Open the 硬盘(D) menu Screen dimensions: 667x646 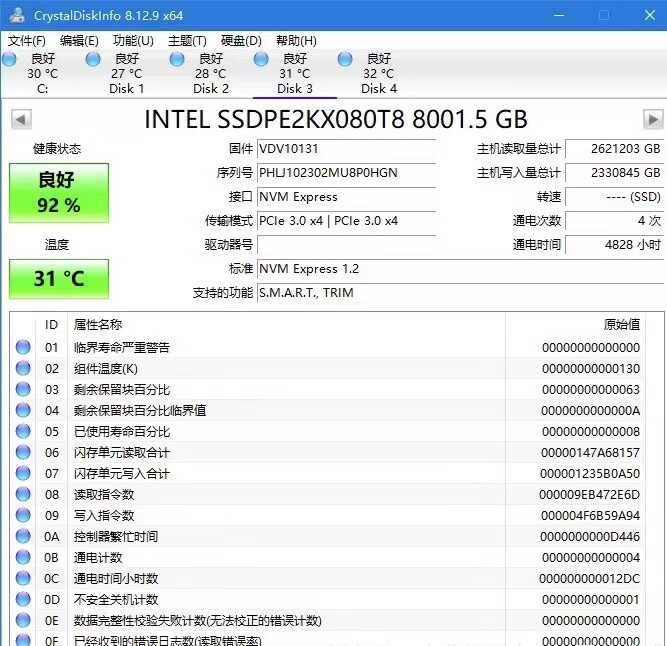pyautogui.click(x=241, y=41)
